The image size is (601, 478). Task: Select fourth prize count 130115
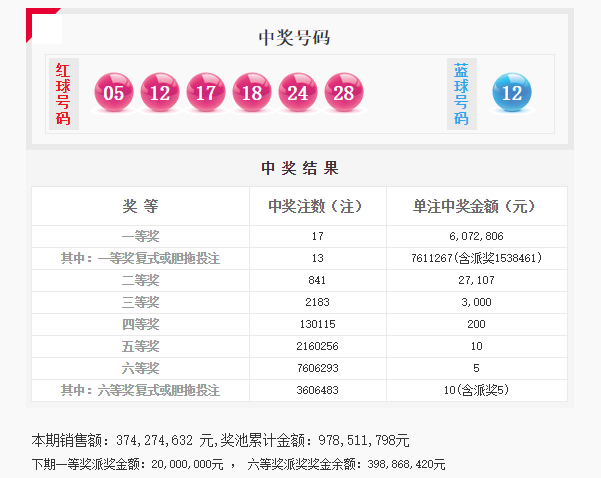click(x=317, y=324)
